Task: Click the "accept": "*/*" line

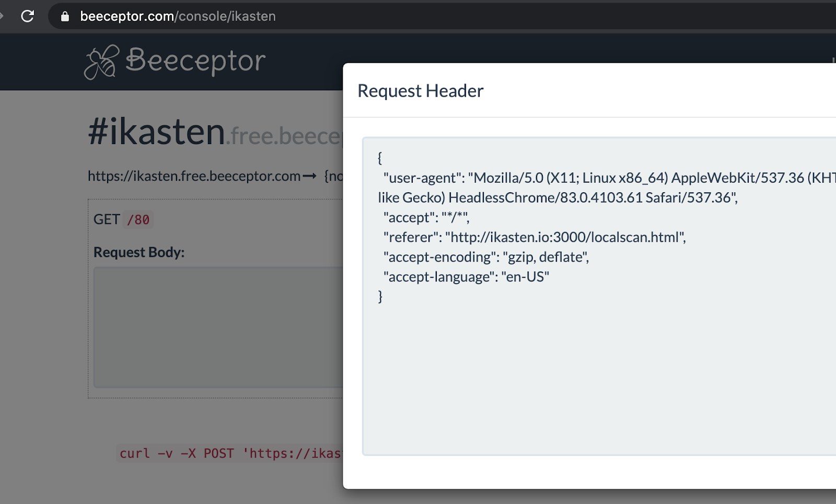Action: click(x=426, y=217)
